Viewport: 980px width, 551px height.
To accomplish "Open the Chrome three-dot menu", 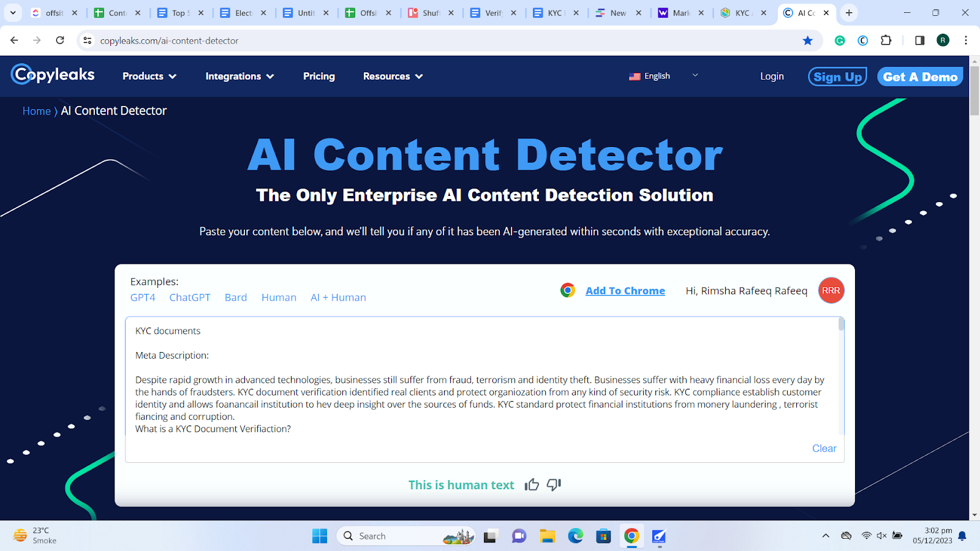I will pyautogui.click(x=966, y=40).
